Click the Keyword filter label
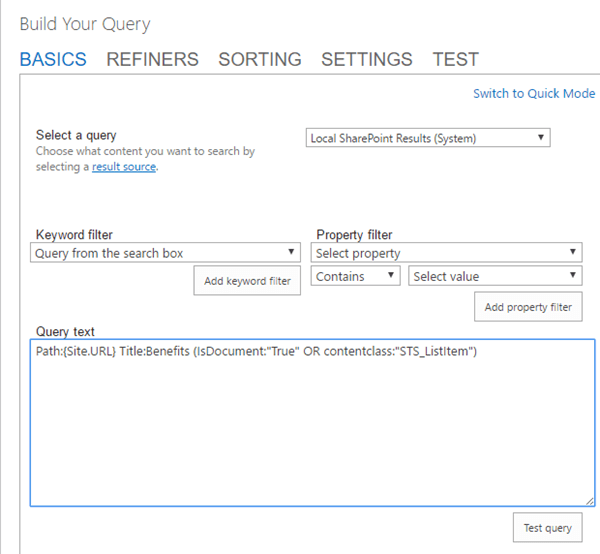600x554 pixels. (74, 235)
